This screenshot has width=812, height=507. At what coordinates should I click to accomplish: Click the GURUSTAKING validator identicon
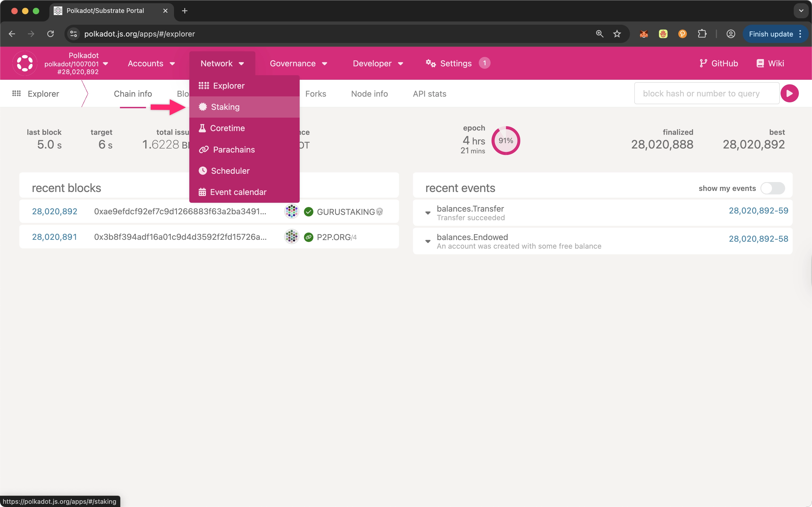pos(291,212)
